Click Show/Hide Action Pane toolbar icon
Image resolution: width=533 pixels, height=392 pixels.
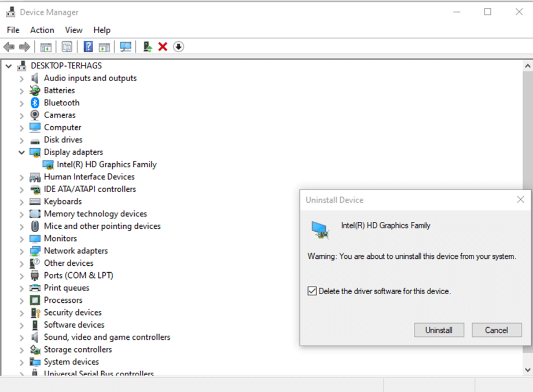pos(104,47)
